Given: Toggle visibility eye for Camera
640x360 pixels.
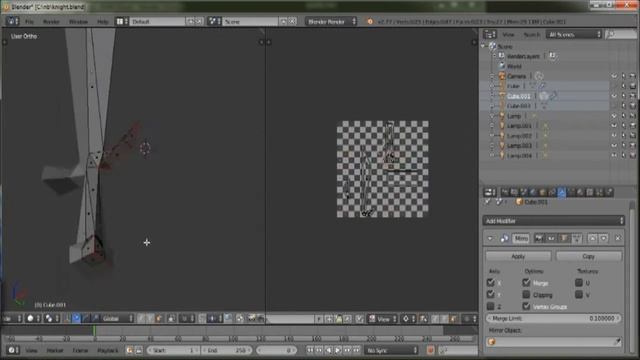Looking at the screenshot, I should (614, 76).
